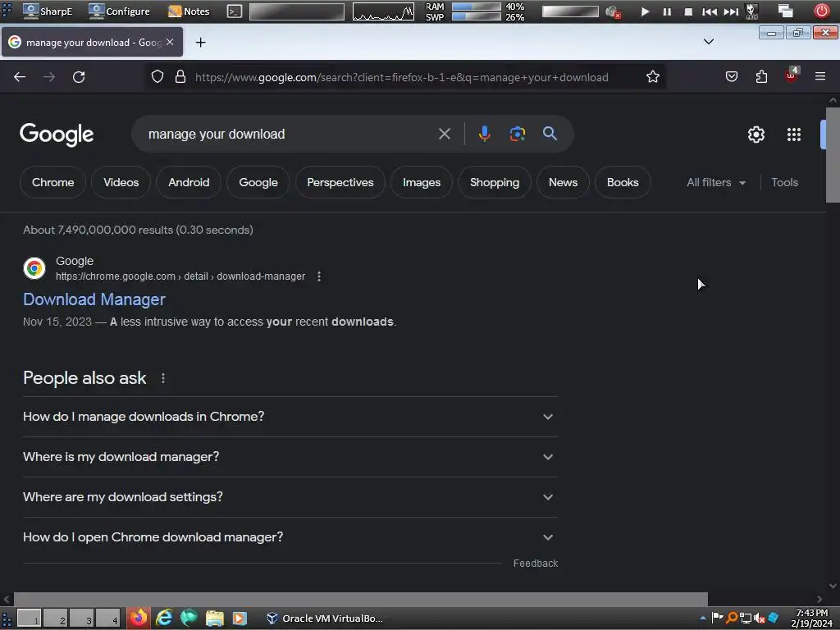
Task: Open more options for the Download Manager result
Action: [319, 276]
